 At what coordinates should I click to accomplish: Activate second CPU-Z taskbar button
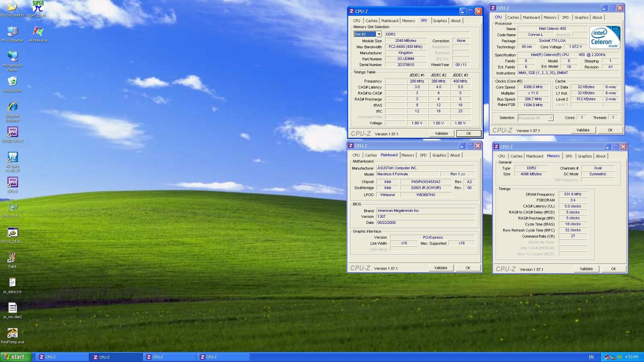(117, 357)
